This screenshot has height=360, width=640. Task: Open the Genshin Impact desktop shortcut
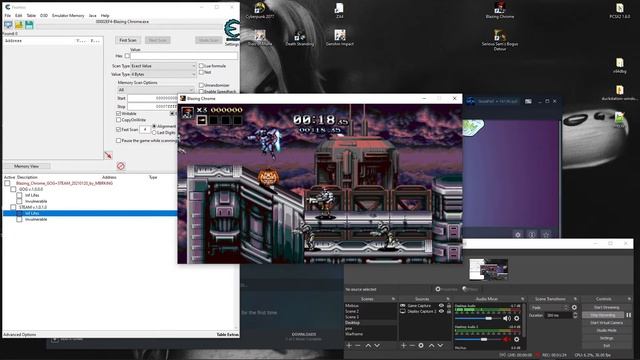340,38
